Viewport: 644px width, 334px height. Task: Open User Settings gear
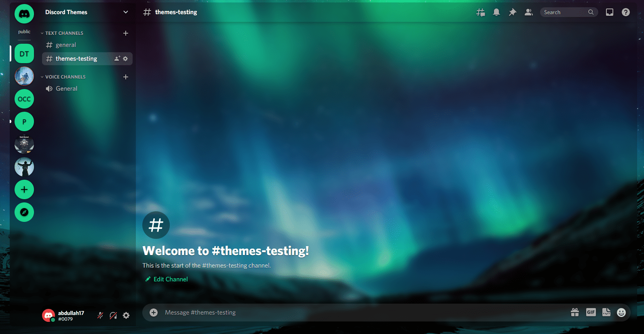[x=126, y=315]
